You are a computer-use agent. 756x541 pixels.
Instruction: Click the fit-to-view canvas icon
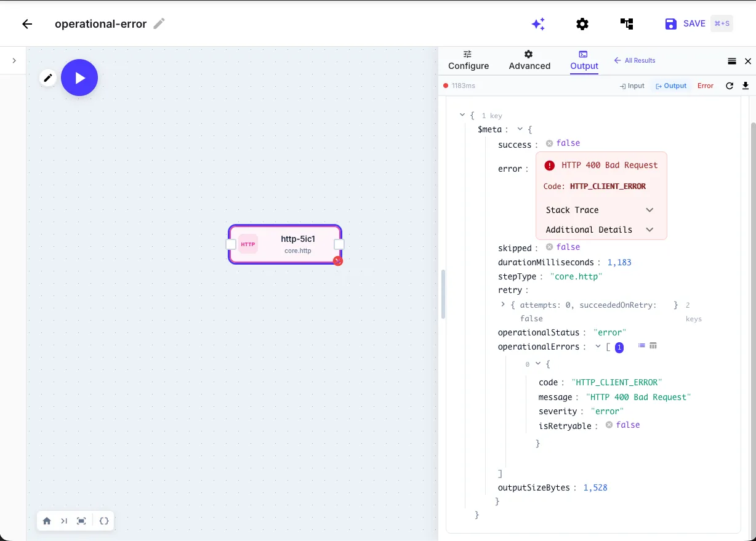[x=81, y=521]
